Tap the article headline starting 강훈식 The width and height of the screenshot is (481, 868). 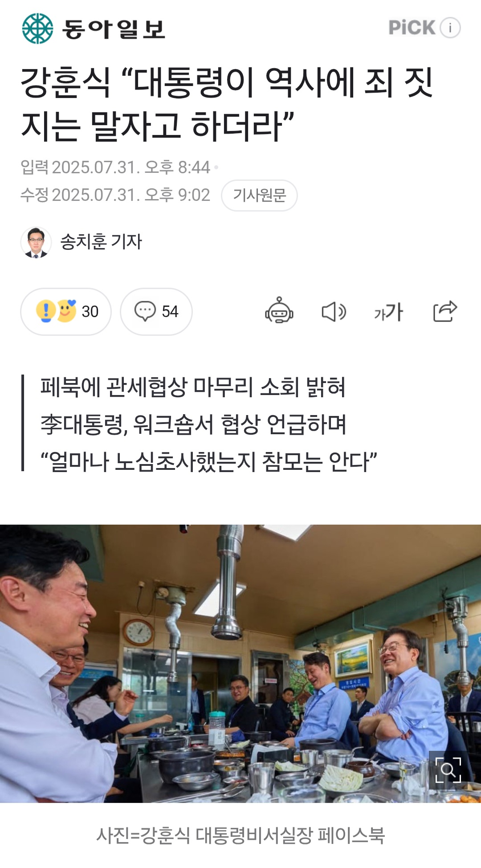pos(227,104)
